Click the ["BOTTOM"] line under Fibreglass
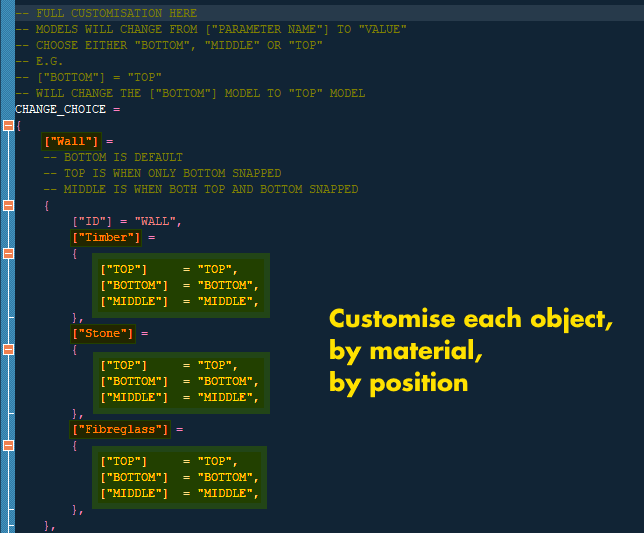 point(179,478)
